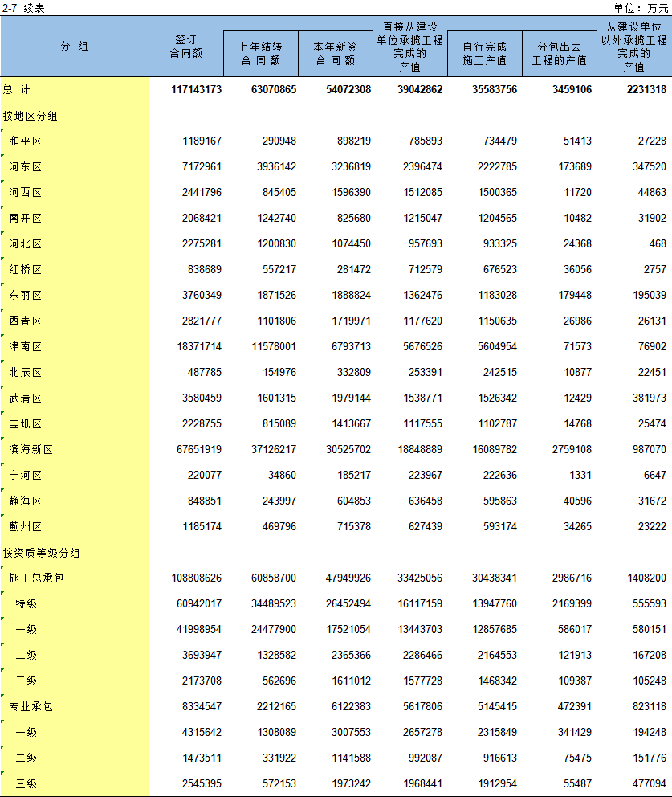The image size is (672, 797).
Task: Select the 按地区分组 section label
Action: tap(30, 116)
